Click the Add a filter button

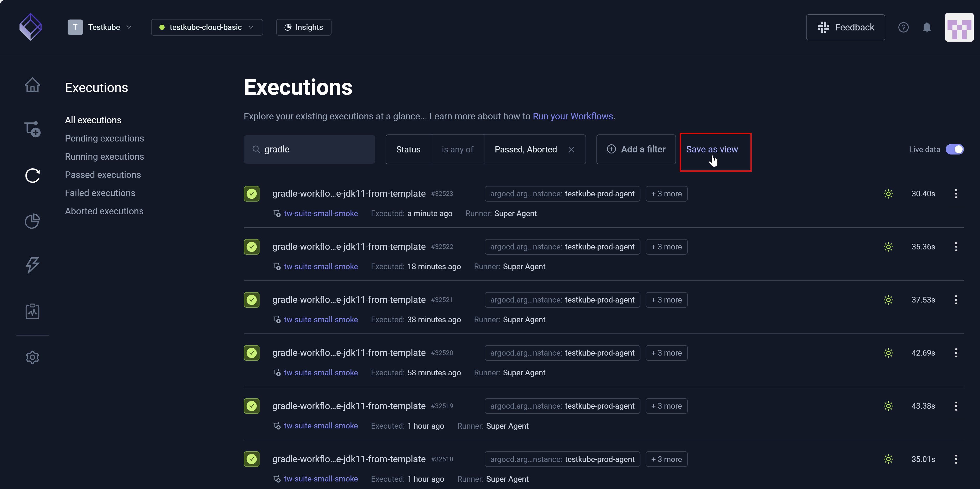(x=636, y=150)
